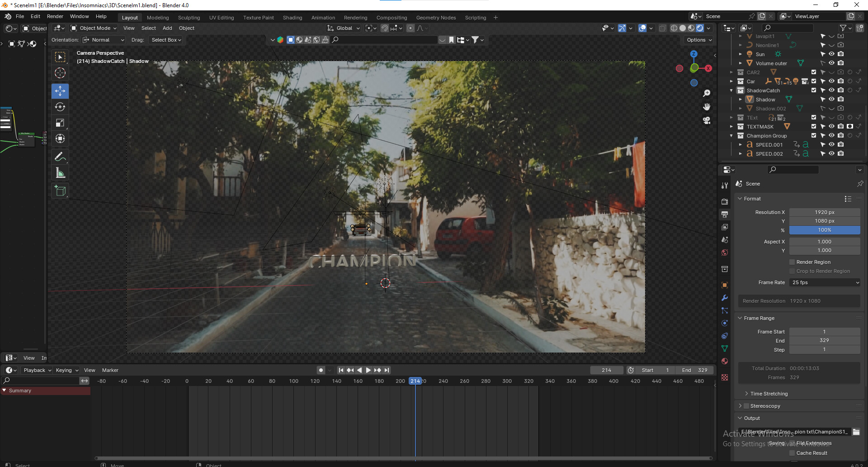Open the Object Mode dropdown
Screen dimensions: 868x467
click(x=93, y=28)
